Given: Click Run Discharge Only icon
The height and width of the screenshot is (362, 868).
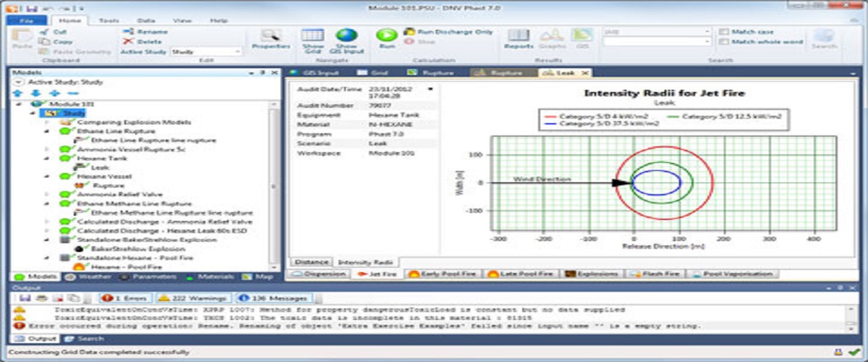Looking at the screenshot, I should (x=409, y=32).
